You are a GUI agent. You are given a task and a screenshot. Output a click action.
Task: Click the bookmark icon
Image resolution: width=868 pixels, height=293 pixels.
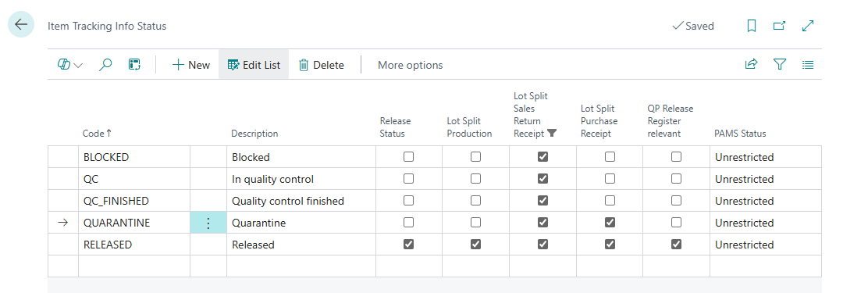[x=751, y=26]
